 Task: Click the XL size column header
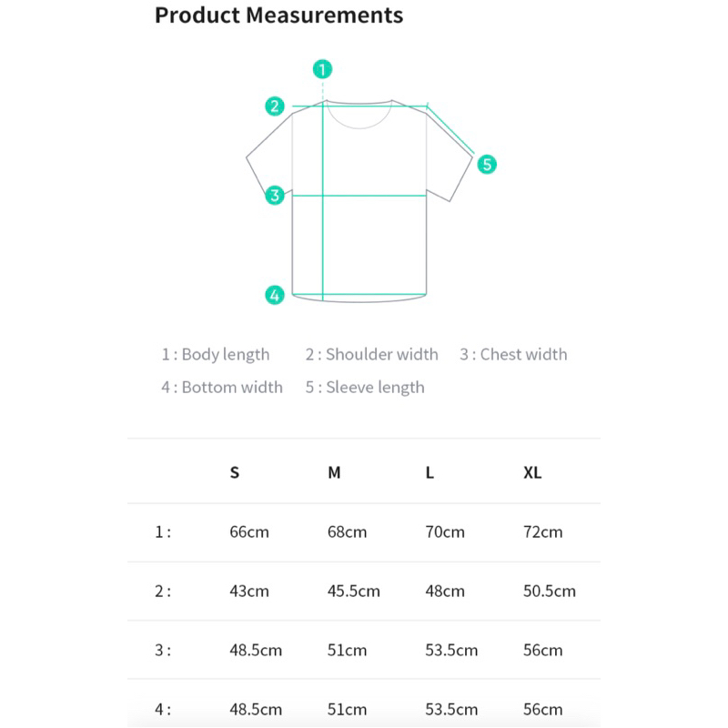(532, 473)
